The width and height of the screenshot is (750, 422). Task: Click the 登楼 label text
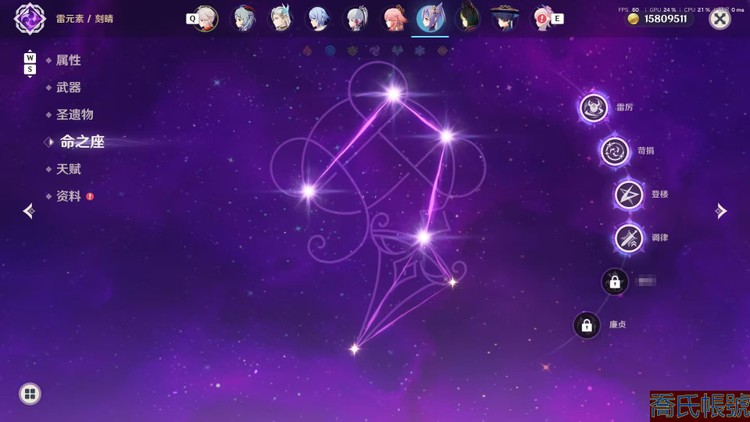pos(660,194)
